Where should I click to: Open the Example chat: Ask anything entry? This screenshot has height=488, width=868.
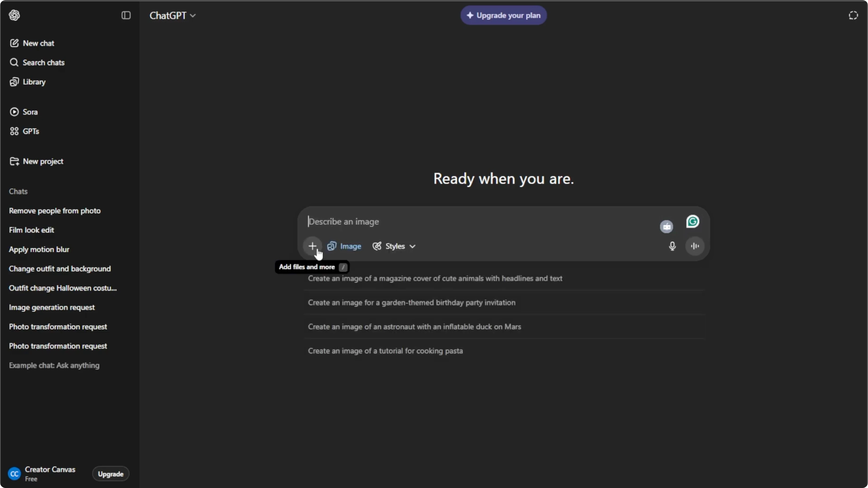pos(54,365)
